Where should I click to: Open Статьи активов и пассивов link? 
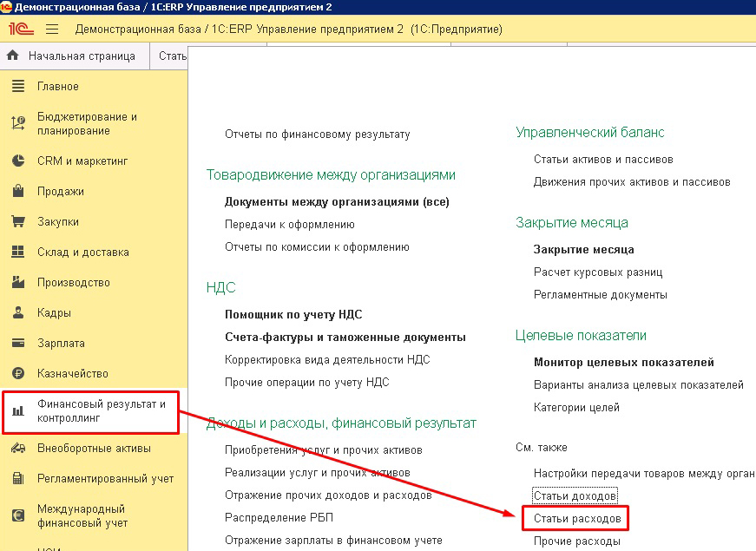(603, 160)
